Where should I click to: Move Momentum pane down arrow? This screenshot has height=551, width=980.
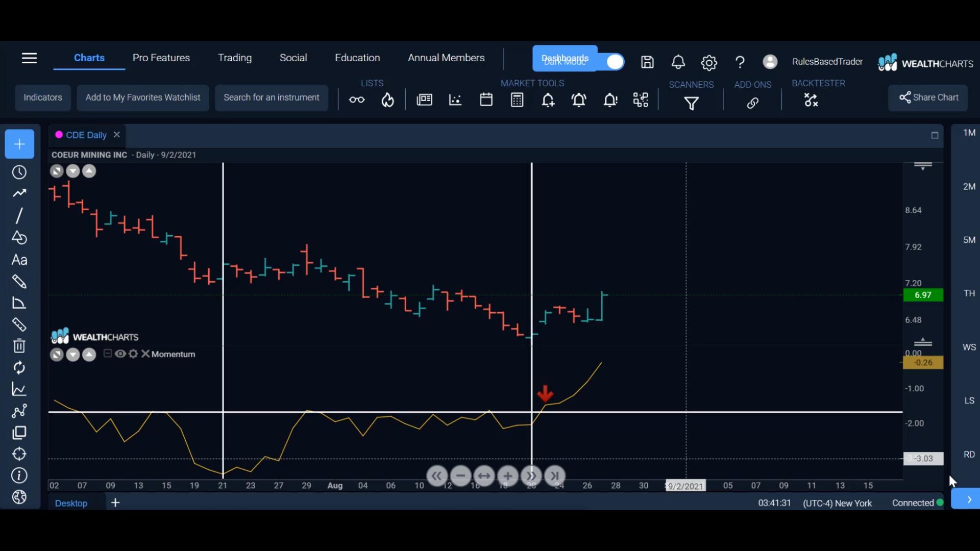[73, 355]
